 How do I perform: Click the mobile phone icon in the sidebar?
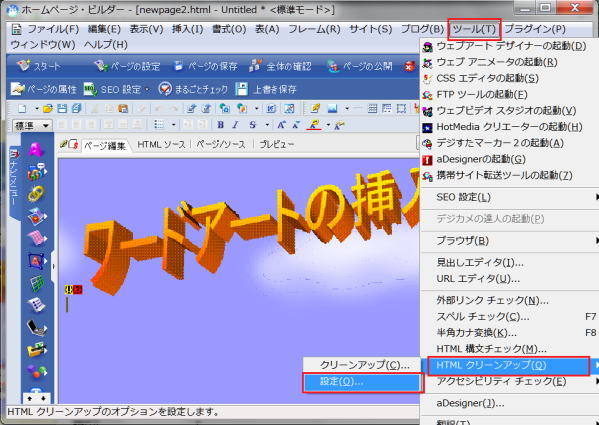[37, 328]
